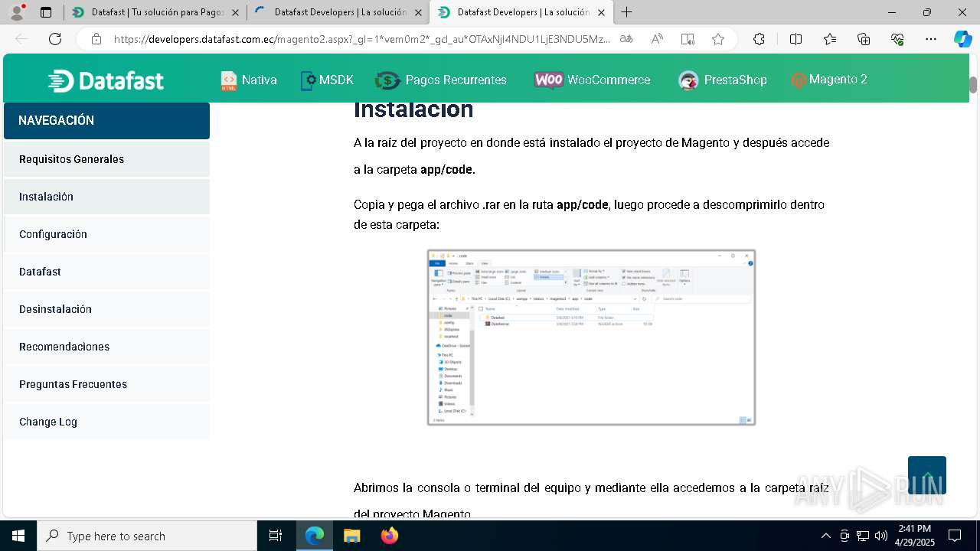
Task: Click the PrestaShop mascot icon
Action: click(688, 80)
